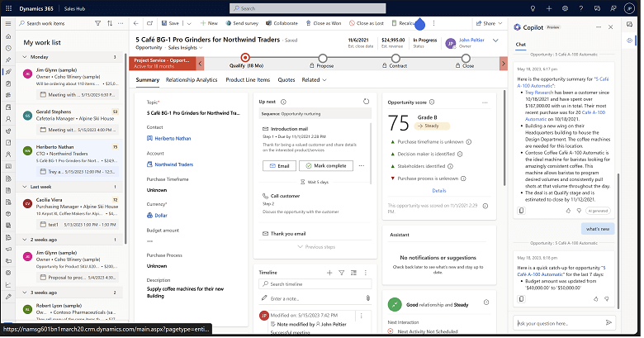Send the Copilot question with arrow icon

pyautogui.click(x=608, y=323)
